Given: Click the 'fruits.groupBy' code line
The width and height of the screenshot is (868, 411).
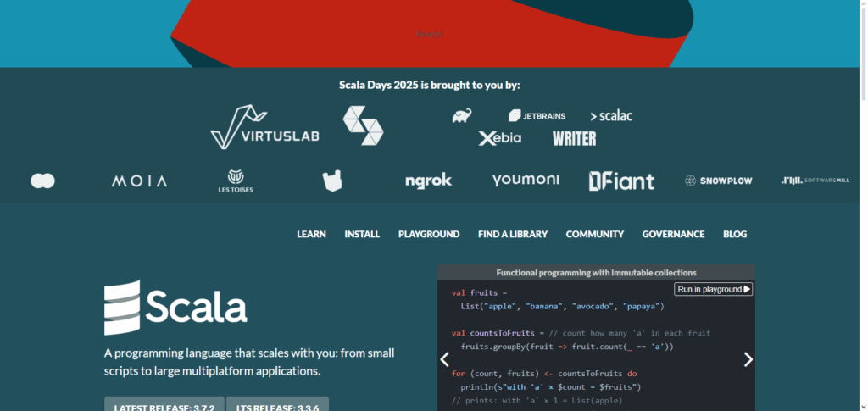Looking at the screenshot, I should point(567,347).
